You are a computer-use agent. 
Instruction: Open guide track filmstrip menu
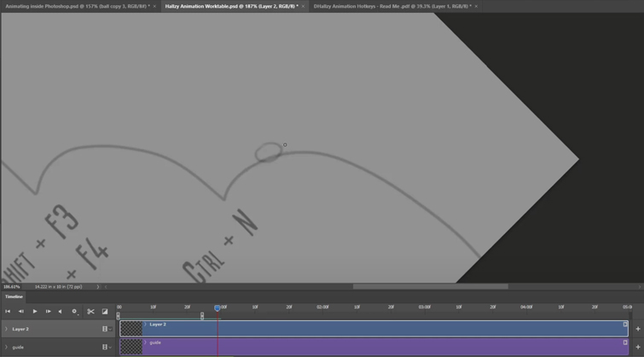pyautogui.click(x=107, y=347)
